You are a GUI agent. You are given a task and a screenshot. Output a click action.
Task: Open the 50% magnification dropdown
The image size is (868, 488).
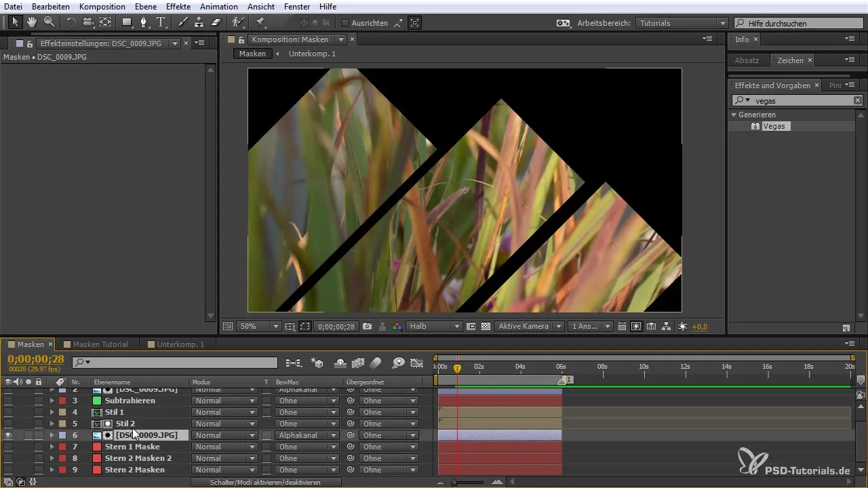point(258,326)
